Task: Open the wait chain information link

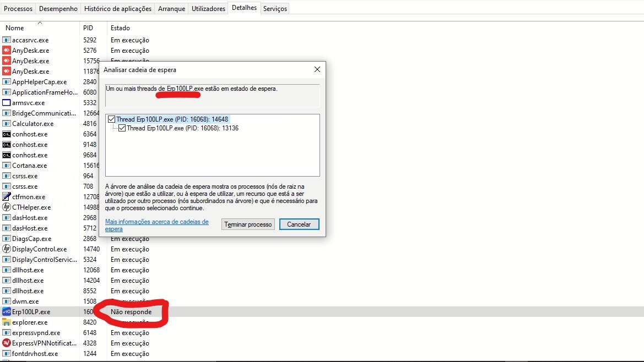Action: pyautogui.click(x=156, y=222)
